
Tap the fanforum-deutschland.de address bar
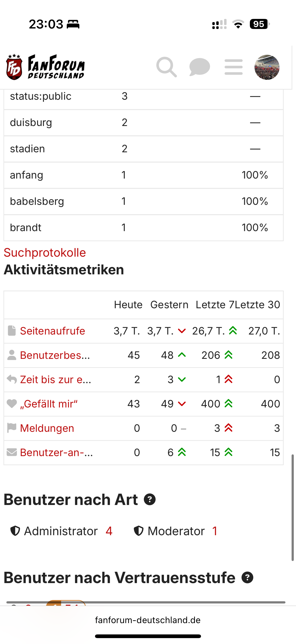click(x=148, y=620)
